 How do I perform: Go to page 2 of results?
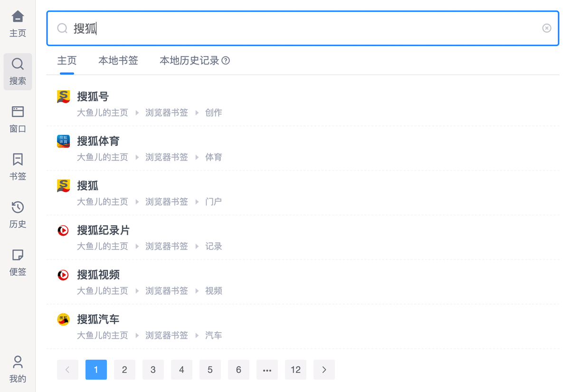pos(124,370)
